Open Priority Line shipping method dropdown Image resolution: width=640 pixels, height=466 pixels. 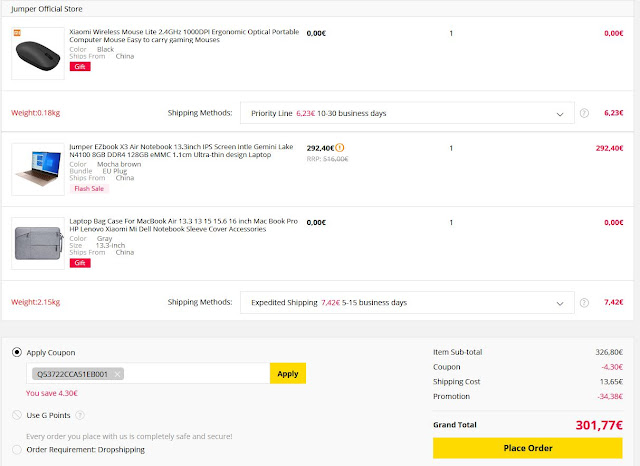408,113
